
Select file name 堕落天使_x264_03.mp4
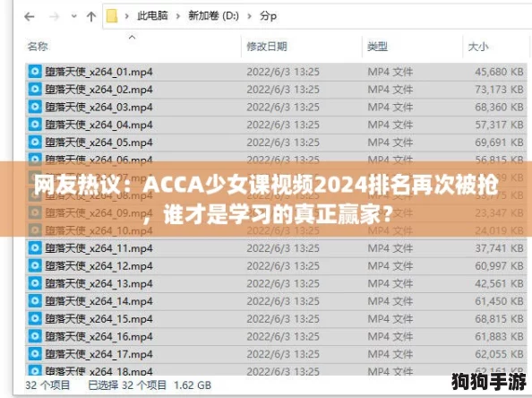point(99,107)
